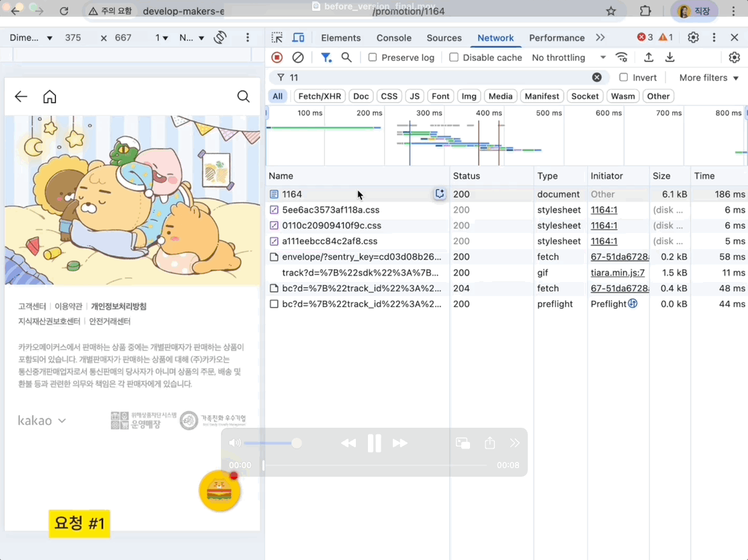Viewport: 748px width, 560px height.
Task: Sort requests by the Status column header
Action: (492, 176)
